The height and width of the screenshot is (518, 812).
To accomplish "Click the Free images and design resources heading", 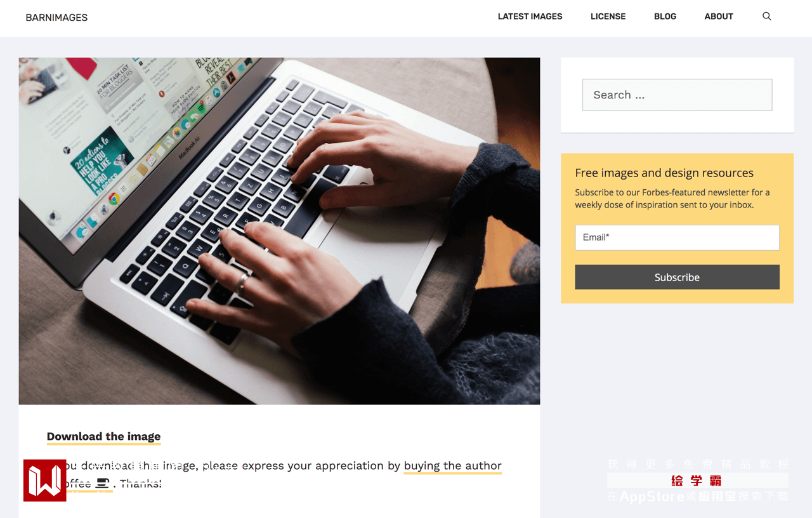I will 664,173.
